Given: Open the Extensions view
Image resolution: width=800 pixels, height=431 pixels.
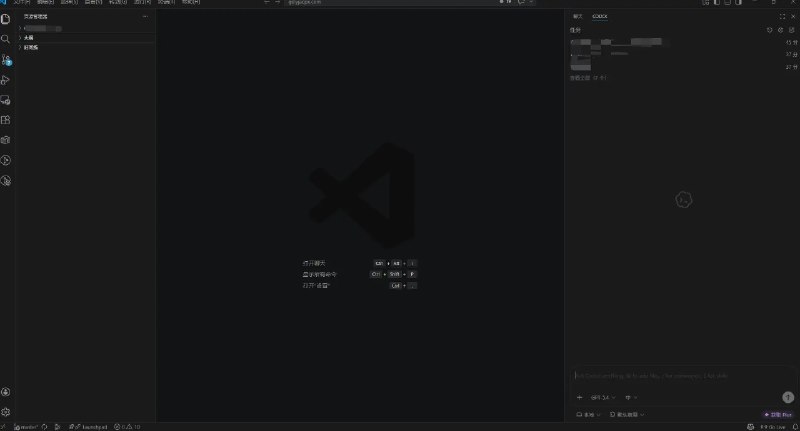Looking at the screenshot, I should click(6, 120).
